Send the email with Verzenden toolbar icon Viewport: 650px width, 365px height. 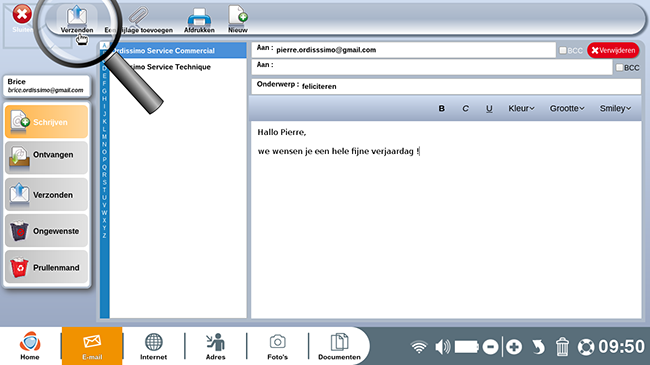coord(77,19)
